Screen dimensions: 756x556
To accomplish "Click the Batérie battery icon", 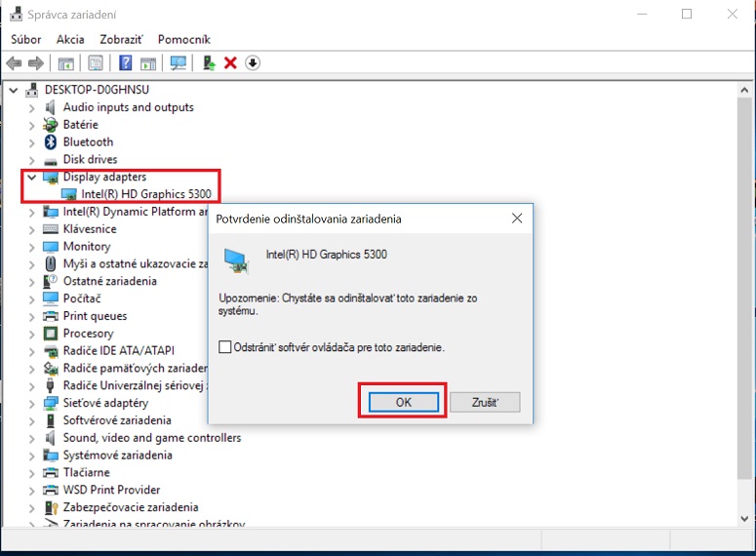I will (51, 125).
